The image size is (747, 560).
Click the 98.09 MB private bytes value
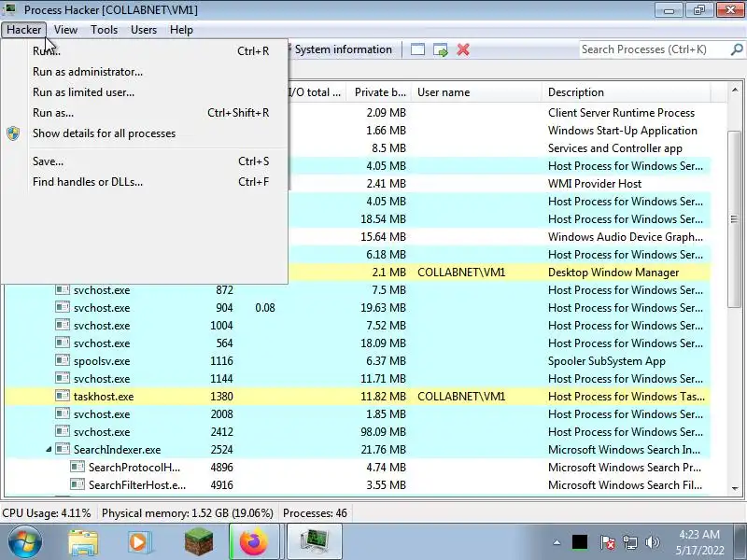point(383,432)
